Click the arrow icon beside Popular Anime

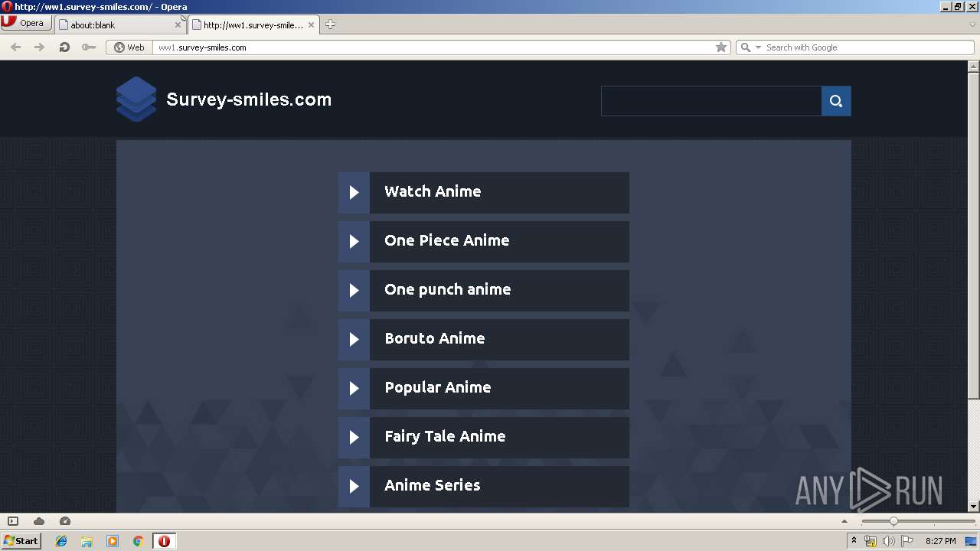354,388
